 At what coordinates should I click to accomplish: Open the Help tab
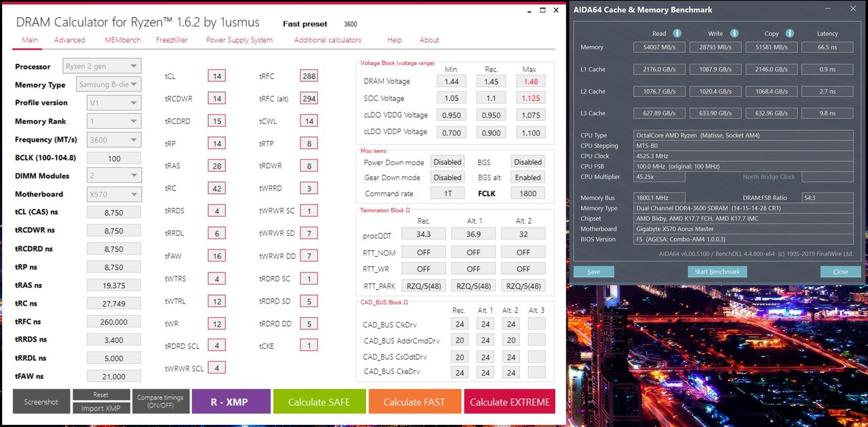(395, 40)
